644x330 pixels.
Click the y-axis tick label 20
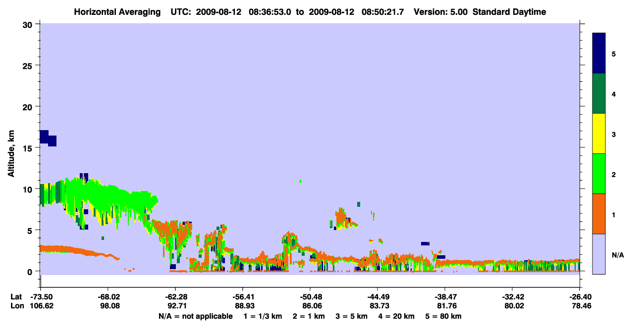point(28,107)
